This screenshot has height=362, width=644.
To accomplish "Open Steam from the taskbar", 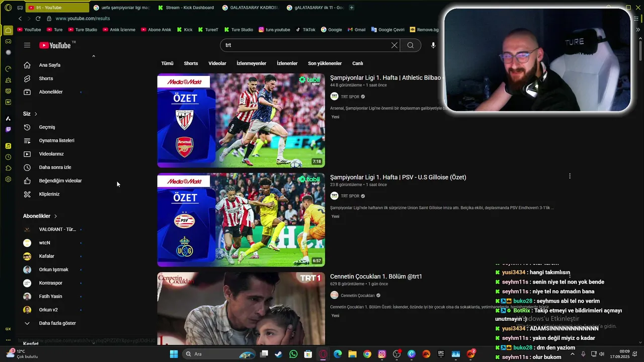I will point(278,354).
